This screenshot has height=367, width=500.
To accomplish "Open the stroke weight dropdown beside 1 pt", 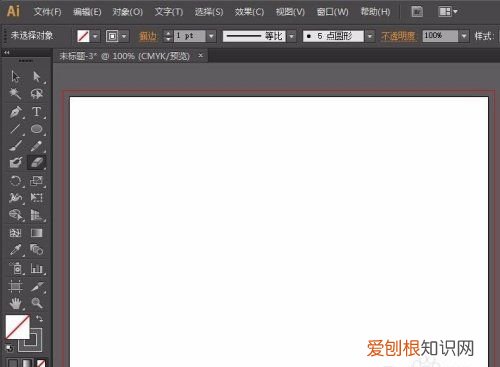I will coord(211,36).
